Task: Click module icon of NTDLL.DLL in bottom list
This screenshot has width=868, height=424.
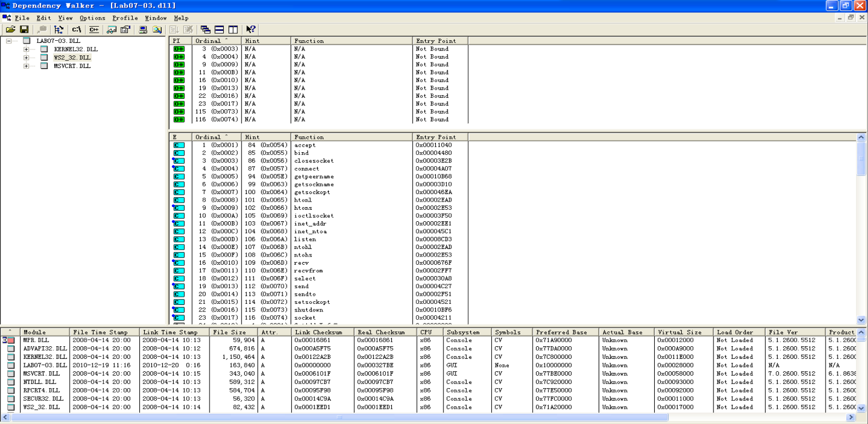Action: (10, 382)
